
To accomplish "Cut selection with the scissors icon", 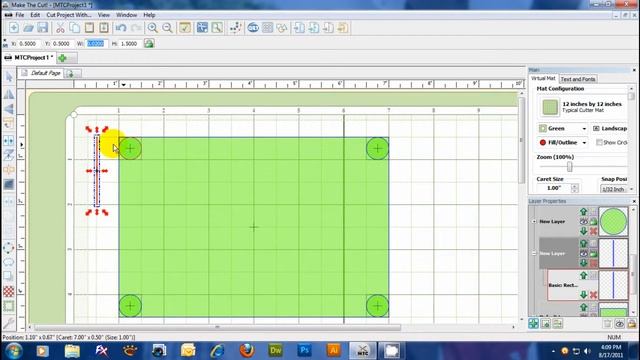I will (x=60, y=28).
